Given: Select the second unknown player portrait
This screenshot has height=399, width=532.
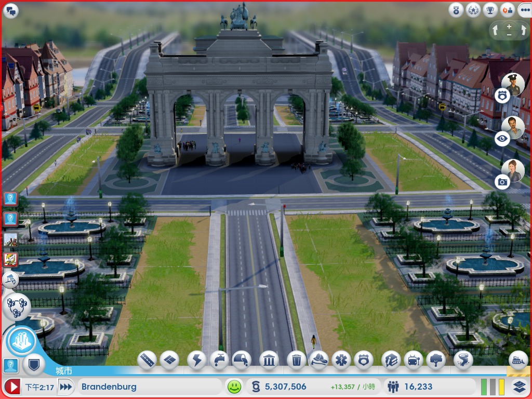Looking at the screenshot, I should (10, 219).
